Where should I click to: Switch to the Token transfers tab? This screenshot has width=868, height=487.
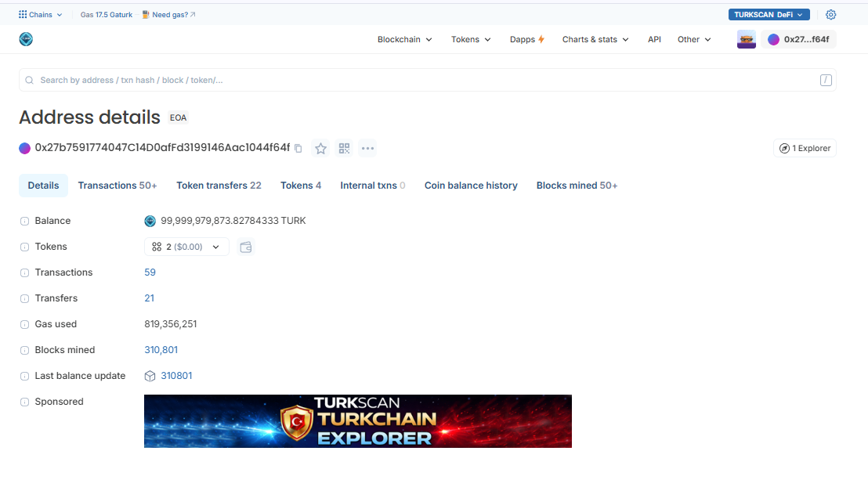point(219,186)
